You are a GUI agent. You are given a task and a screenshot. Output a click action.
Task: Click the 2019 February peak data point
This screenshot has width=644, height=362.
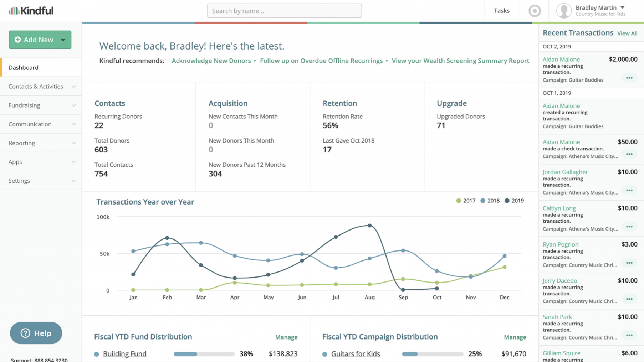pyautogui.click(x=167, y=238)
